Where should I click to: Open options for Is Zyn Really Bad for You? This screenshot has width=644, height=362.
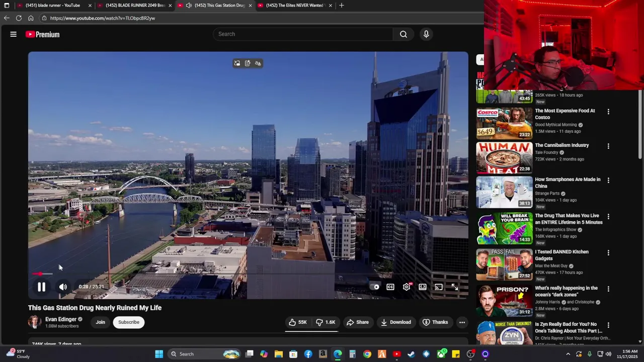coord(608,325)
